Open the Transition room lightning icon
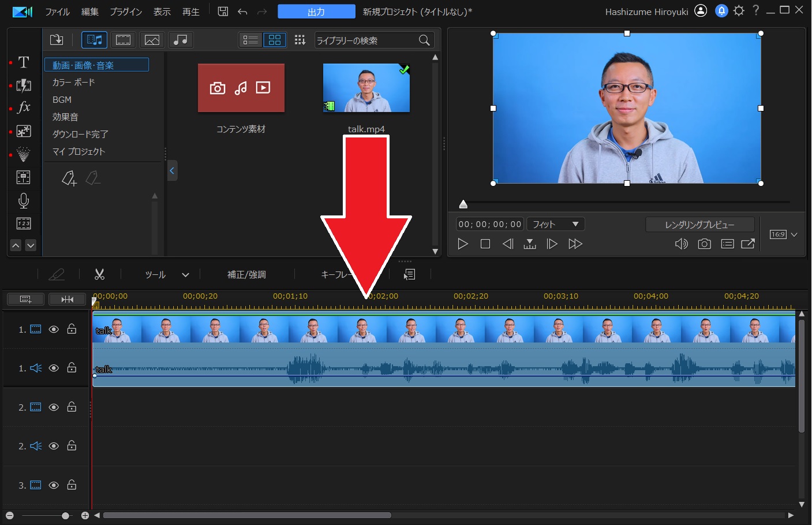This screenshot has width=812, height=525. click(x=24, y=85)
